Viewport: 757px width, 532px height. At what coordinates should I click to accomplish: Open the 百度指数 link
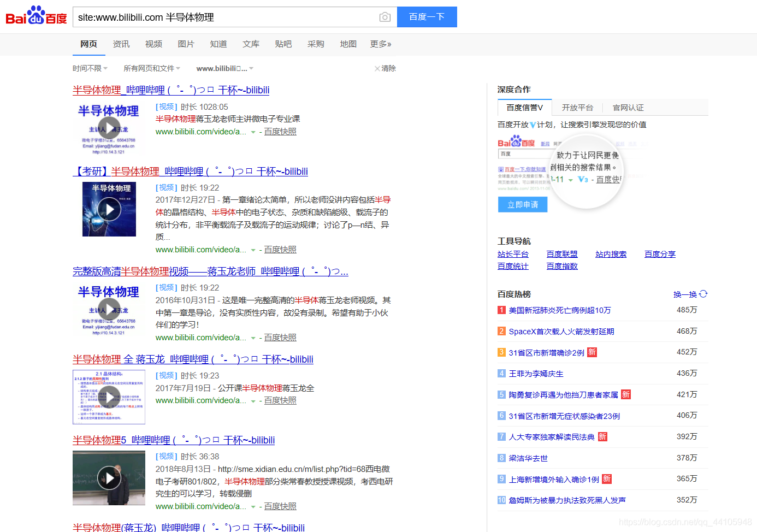(x=562, y=266)
